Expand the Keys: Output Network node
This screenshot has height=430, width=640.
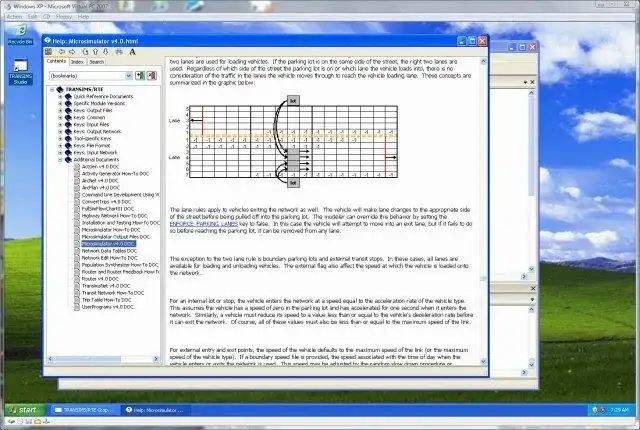[60, 131]
